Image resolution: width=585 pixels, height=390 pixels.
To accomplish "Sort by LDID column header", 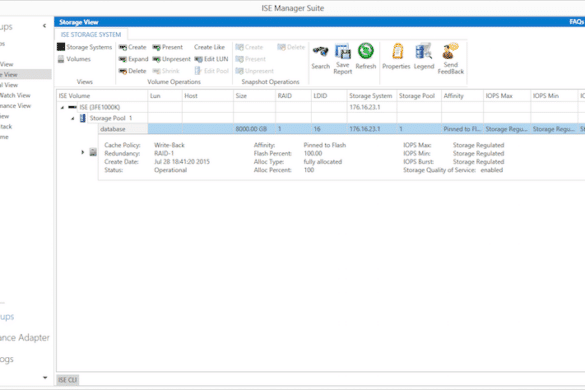I will coord(329,96).
